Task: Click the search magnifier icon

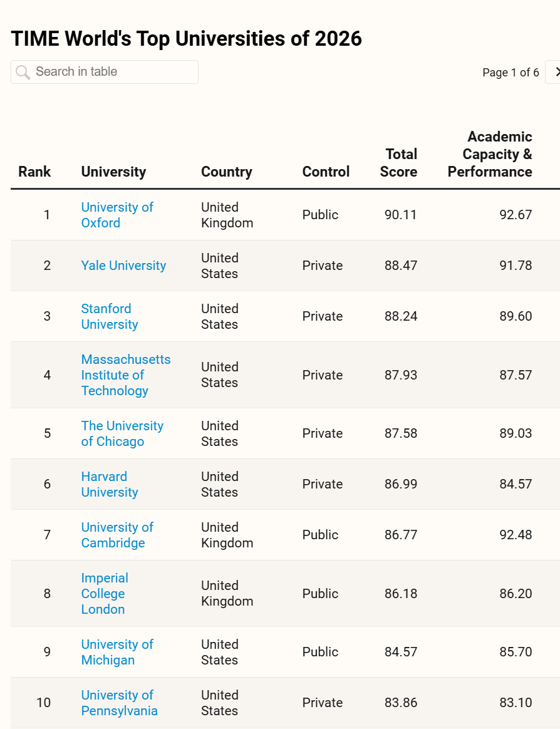Action: click(23, 72)
